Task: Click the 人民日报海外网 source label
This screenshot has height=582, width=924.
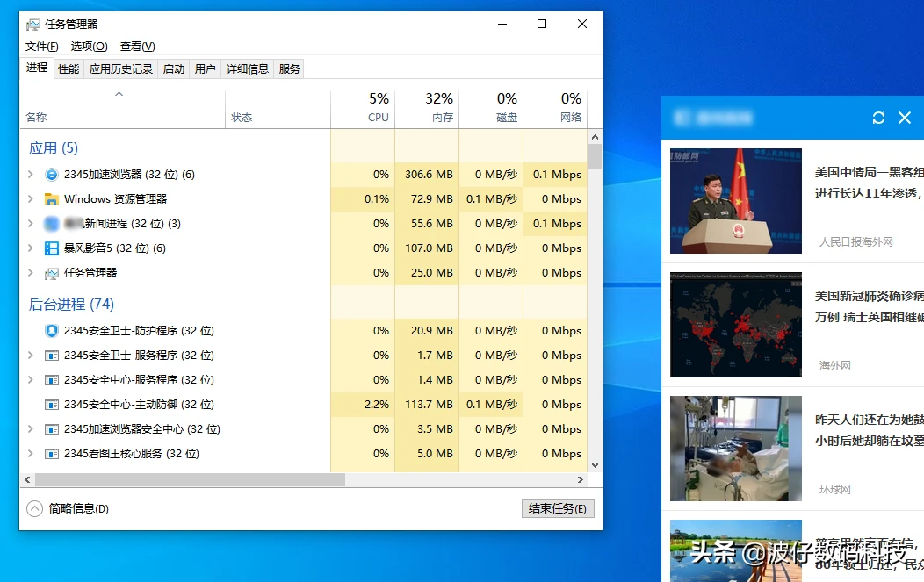Action: [856, 242]
